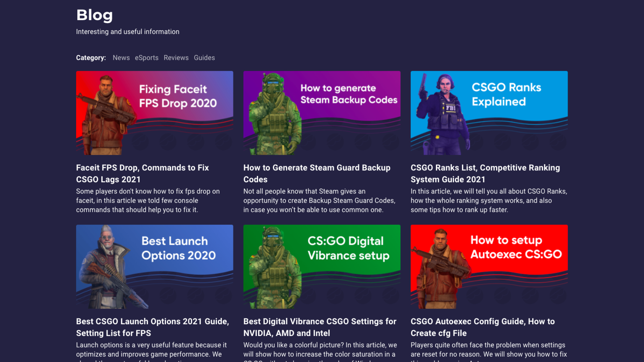Filter blog by News category
The image size is (644, 362).
(x=121, y=58)
